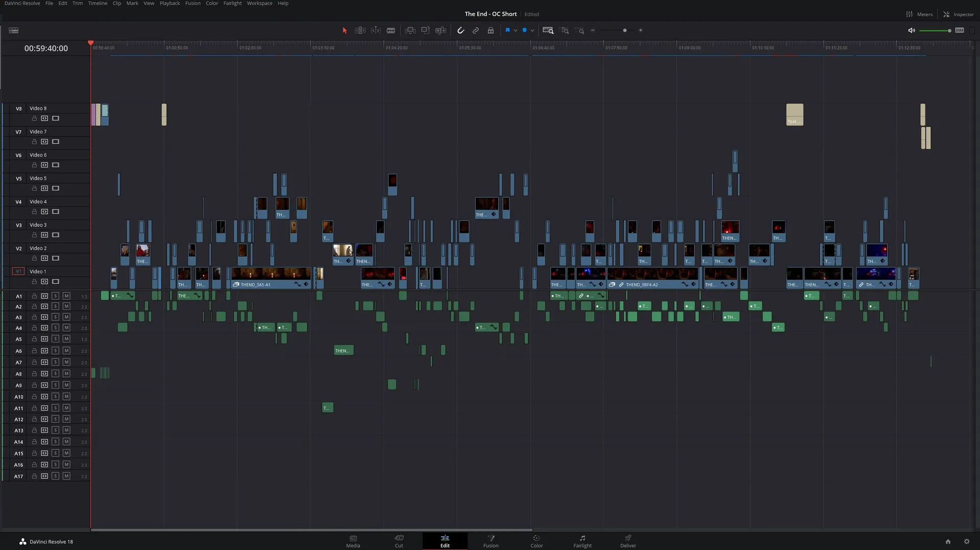The height and width of the screenshot is (550, 980).
Task: Select the Blade Edit Mode tool
Action: pos(391,31)
